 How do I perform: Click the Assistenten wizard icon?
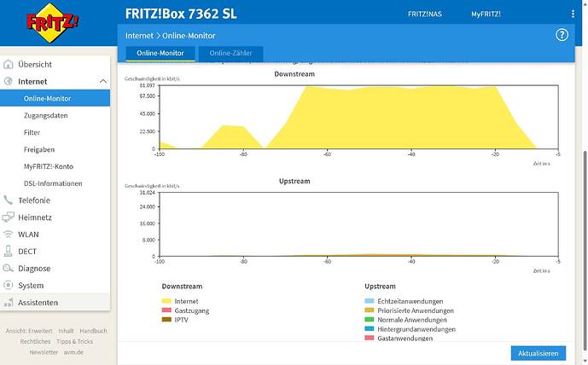coord(8,303)
